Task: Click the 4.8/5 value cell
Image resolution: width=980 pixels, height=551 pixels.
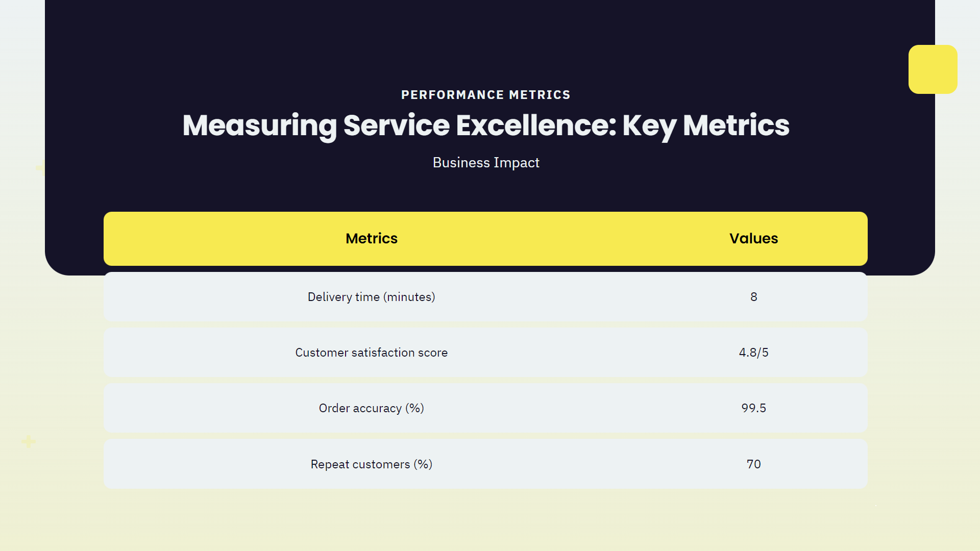Action: click(753, 353)
